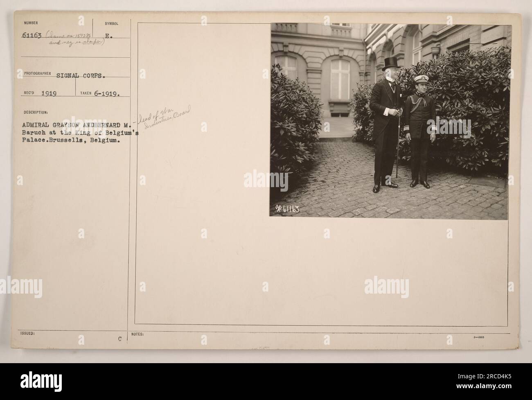Click the REC'D field showing 1919
Image resolution: width=532 pixels, height=400 pixels.
coord(48,93)
